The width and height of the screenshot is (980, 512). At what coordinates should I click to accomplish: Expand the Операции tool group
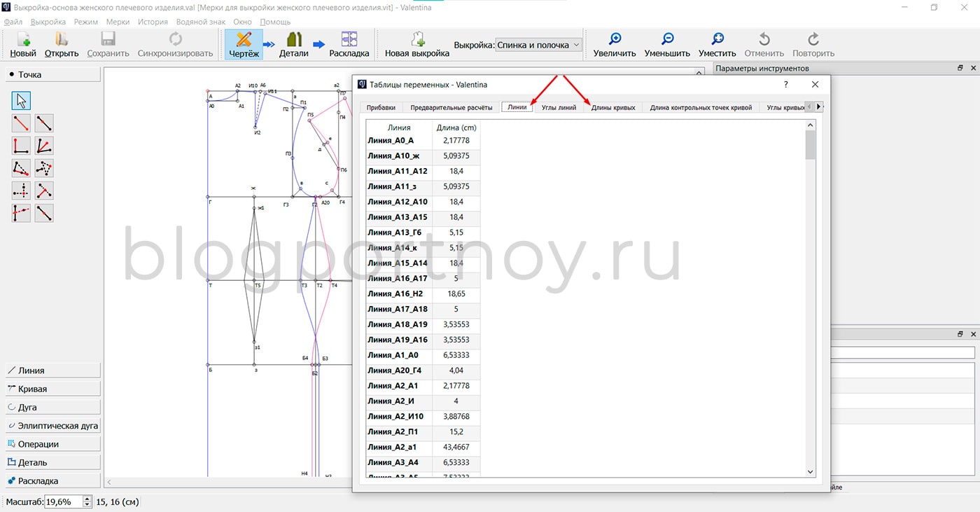53,444
